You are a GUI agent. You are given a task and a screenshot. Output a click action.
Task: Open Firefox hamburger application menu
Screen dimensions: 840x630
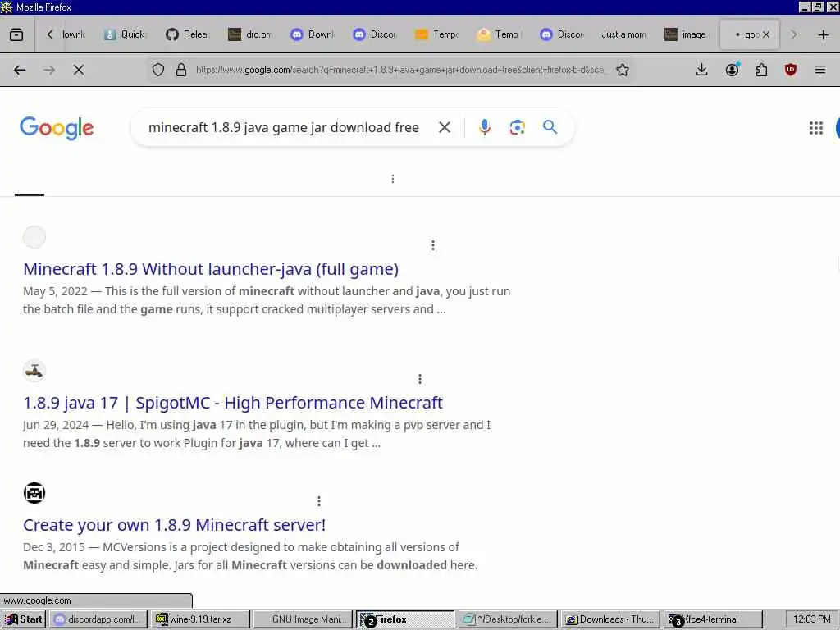pos(820,70)
